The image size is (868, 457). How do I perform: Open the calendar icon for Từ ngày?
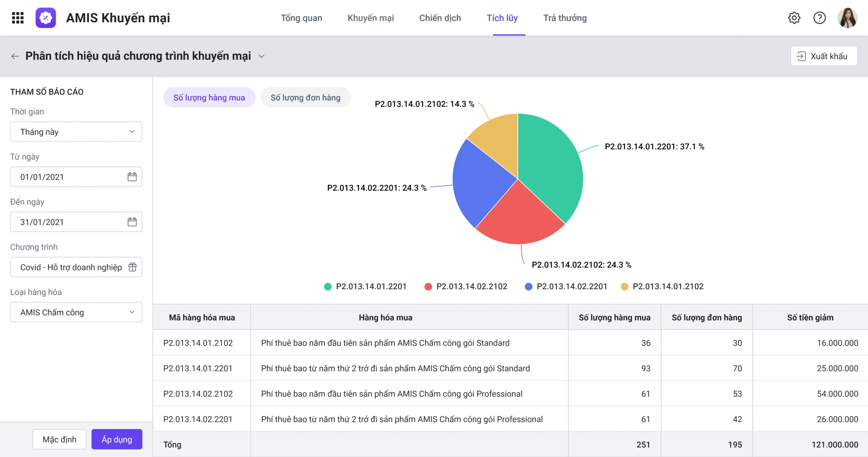[132, 177]
